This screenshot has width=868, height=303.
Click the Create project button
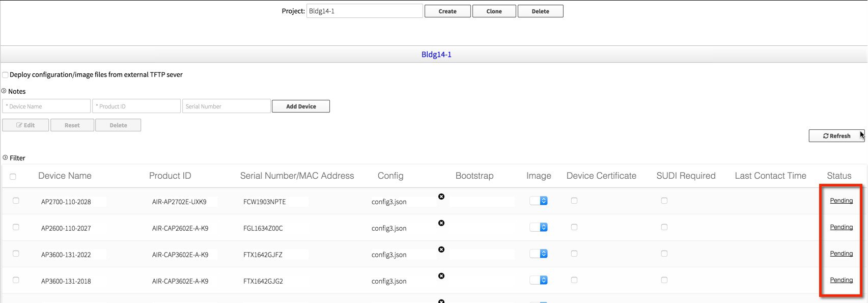click(x=447, y=11)
